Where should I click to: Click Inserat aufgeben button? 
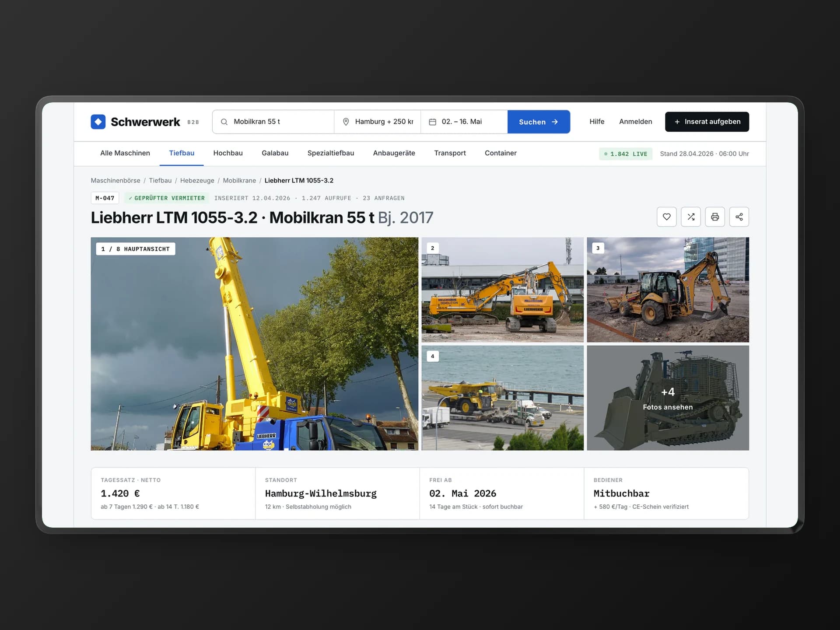(707, 122)
